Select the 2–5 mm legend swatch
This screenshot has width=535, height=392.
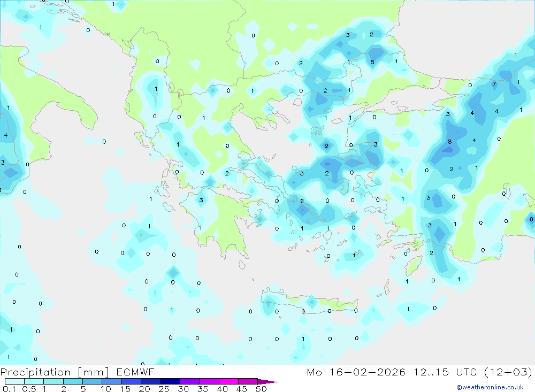[x=73, y=381]
